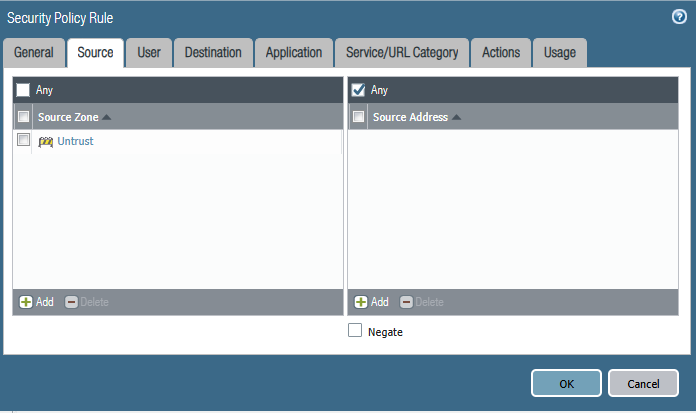Click the green plus Add icon under Source Zone
This screenshot has height=413, width=696.
[x=26, y=302]
